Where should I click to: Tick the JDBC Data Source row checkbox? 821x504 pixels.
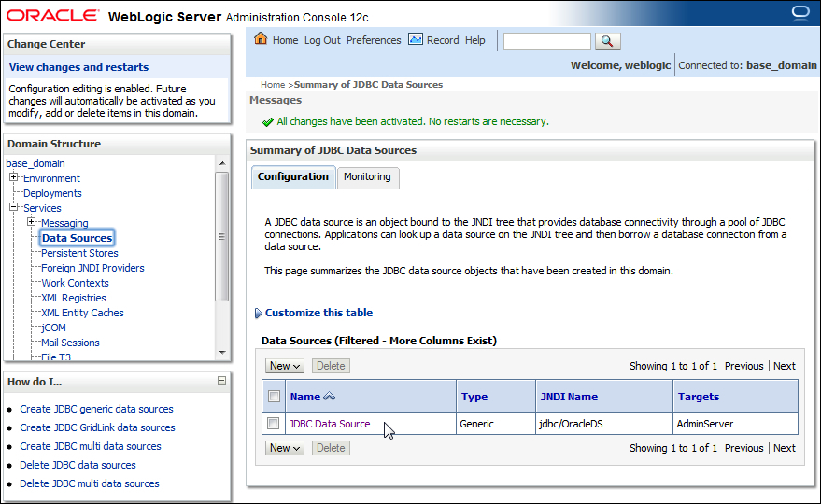[x=273, y=423]
